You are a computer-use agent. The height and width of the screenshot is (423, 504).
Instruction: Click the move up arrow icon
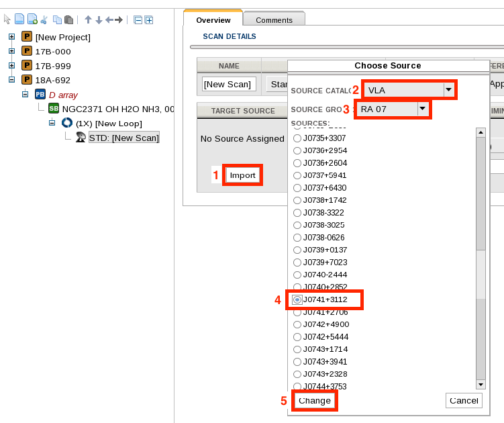[x=88, y=20]
